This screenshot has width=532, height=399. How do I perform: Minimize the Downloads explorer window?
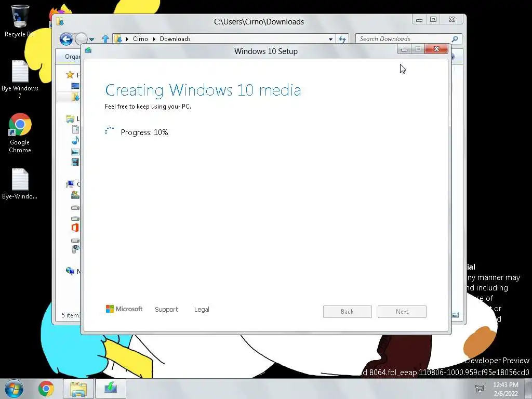tap(419, 20)
